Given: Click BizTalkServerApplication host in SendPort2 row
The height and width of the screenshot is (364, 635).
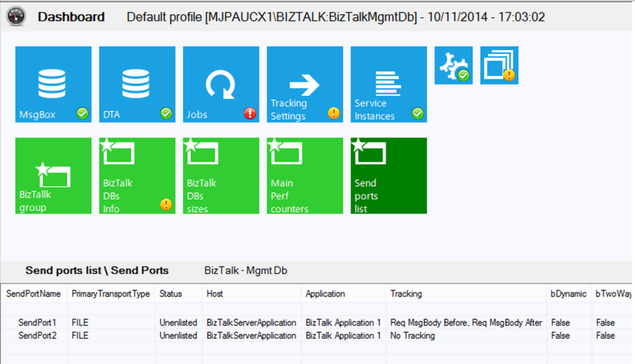Looking at the screenshot, I should [251, 335].
